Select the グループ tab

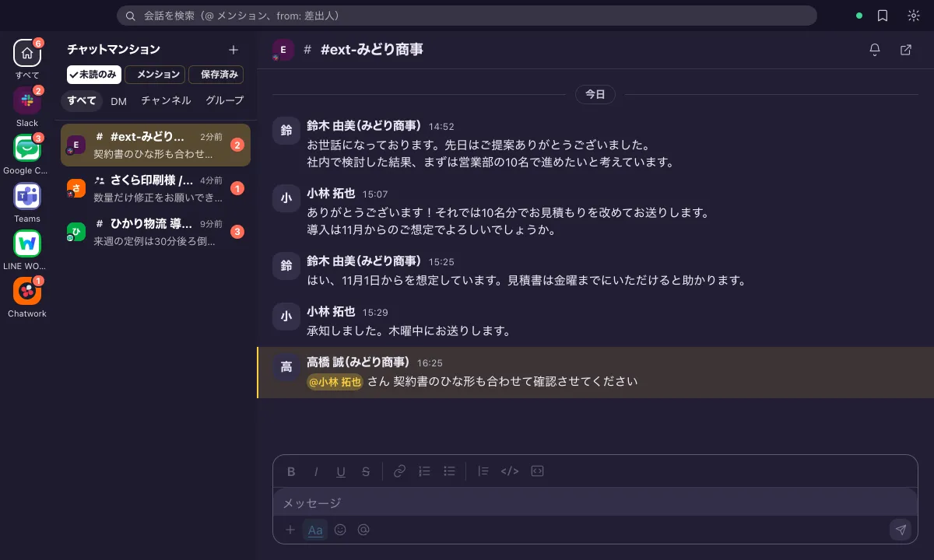click(224, 101)
